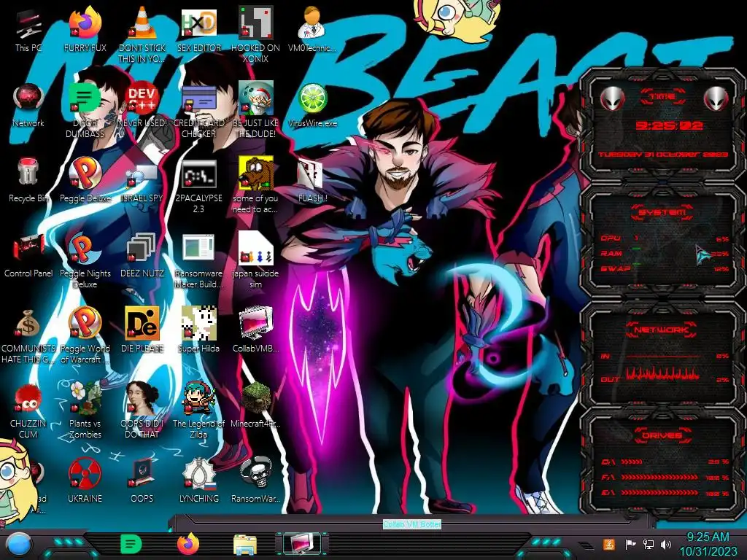Launch the FURRY FUX Firefox shortcut
Screen dimensions: 747x560
pos(85,24)
